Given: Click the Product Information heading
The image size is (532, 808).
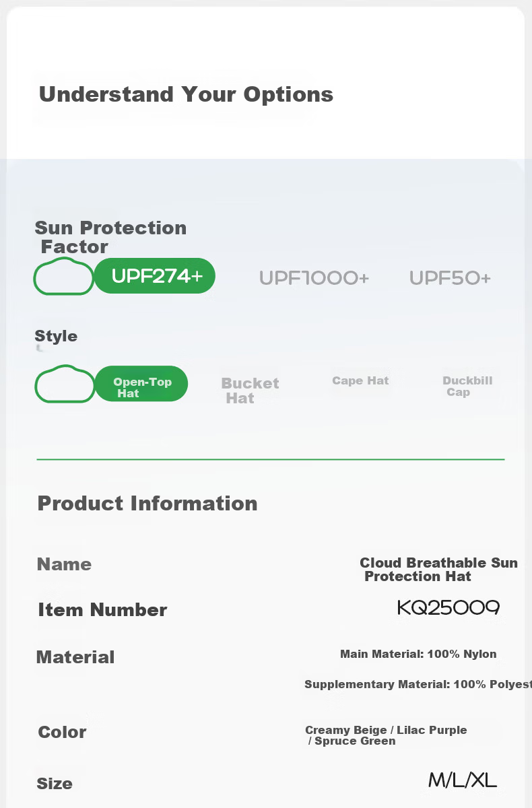Looking at the screenshot, I should click(147, 503).
